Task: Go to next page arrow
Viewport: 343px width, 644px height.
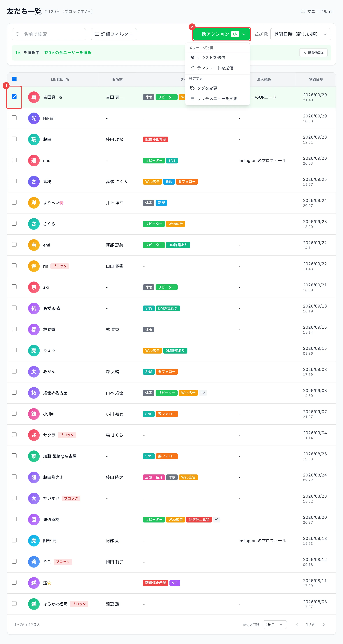Action: click(x=323, y=624)
